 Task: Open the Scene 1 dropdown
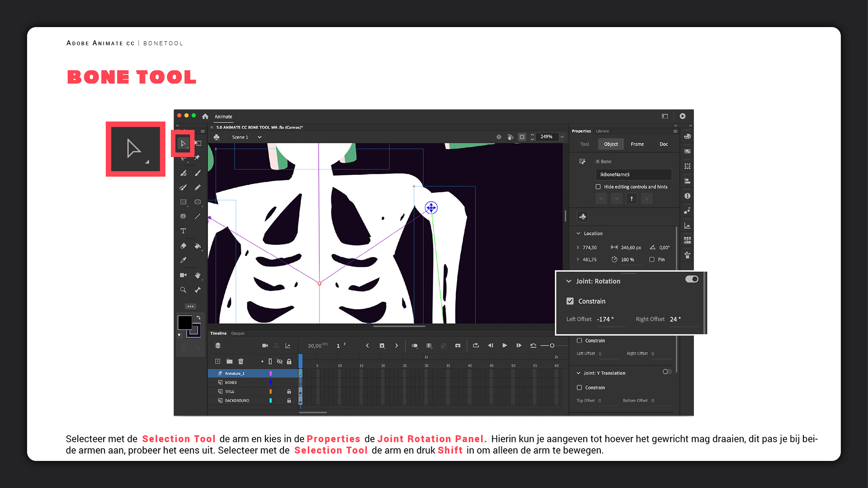[x=259, y=137]
